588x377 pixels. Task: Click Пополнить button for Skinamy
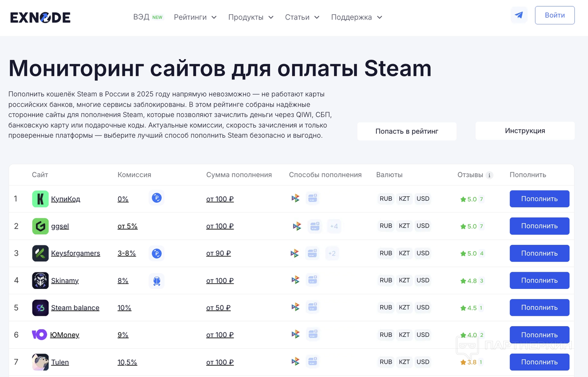(539, 281)
